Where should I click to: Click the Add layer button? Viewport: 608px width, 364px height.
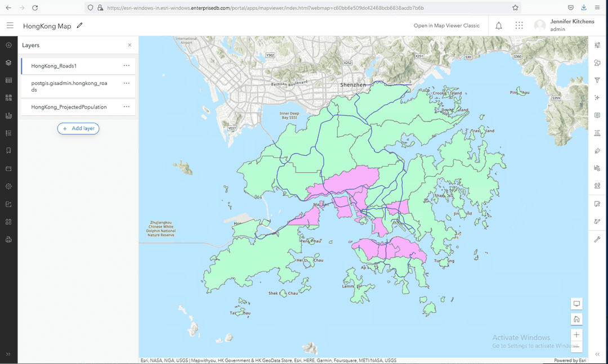click(x=78, y=128)
